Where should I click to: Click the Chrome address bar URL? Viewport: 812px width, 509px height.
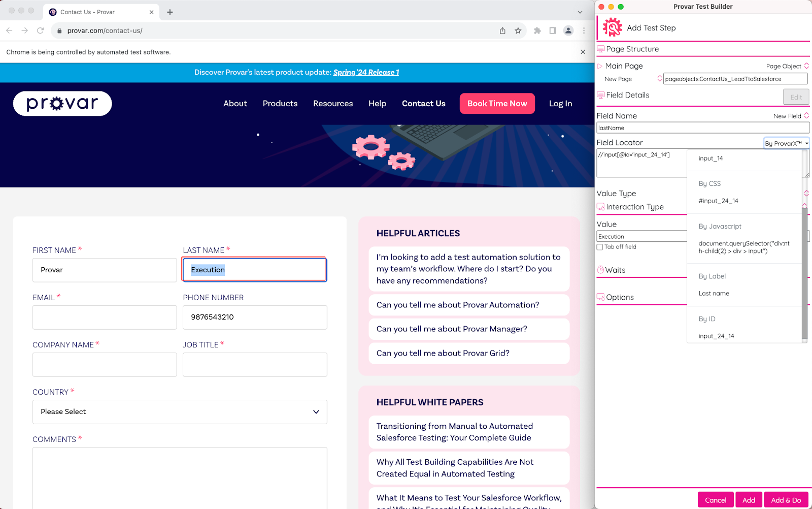[x=105, y=30]
